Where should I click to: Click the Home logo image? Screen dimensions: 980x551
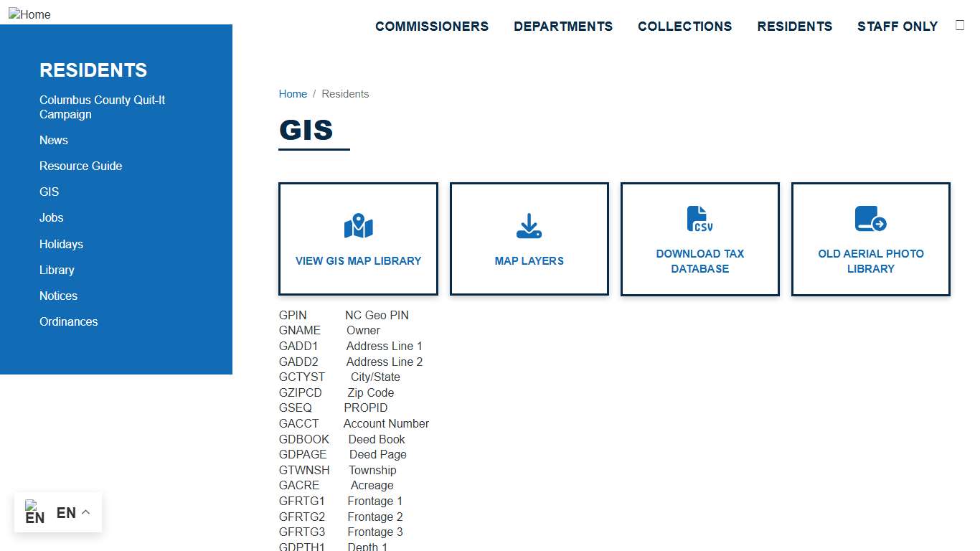pyautogui.click(x=29, y=14)
